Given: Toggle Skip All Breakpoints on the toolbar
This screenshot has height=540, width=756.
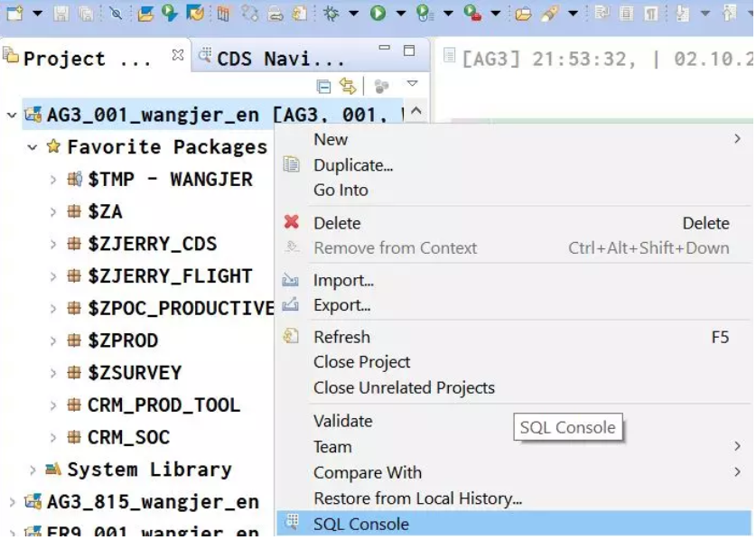Looking at the screenshot, I should point(116,12).
